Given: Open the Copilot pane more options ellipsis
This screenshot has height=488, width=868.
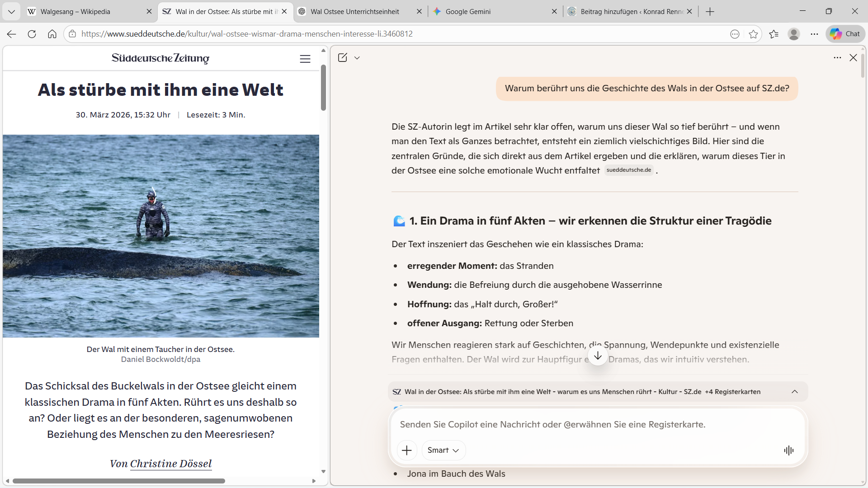Looking at the screenshot, I should pos(837,57).
